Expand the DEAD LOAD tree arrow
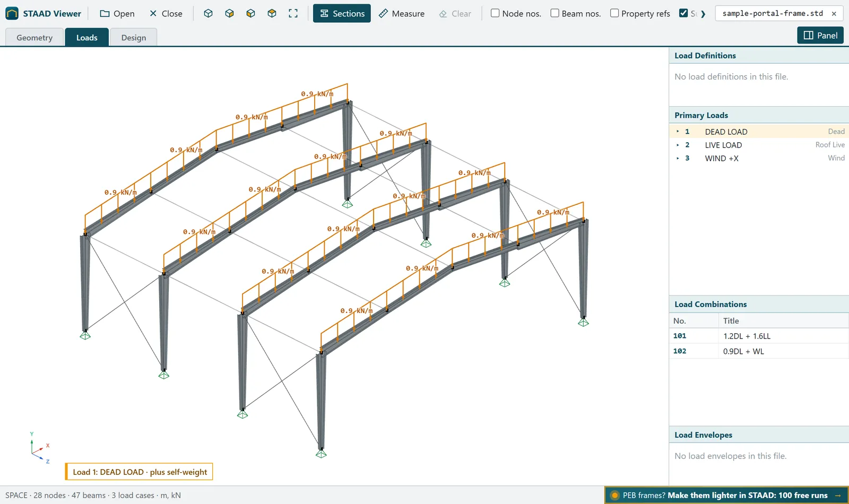 point(678,131)
